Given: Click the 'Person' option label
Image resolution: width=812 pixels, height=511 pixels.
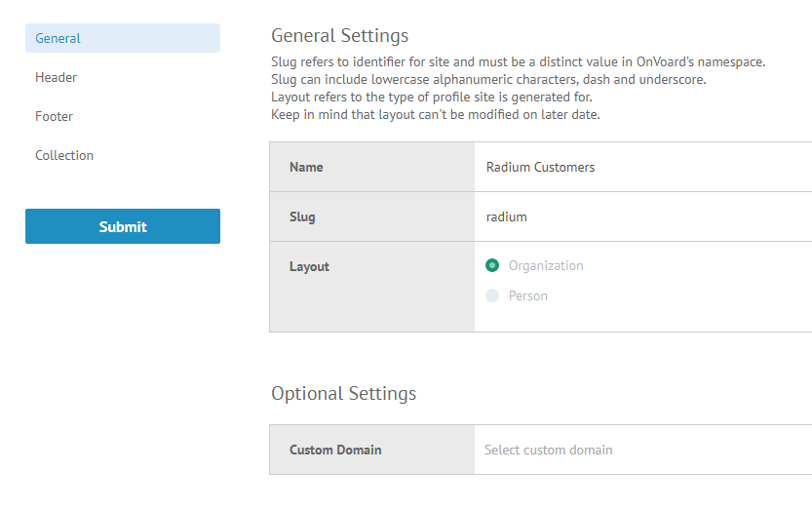Looking at the screenshot, I should click(x=527, y=295).
